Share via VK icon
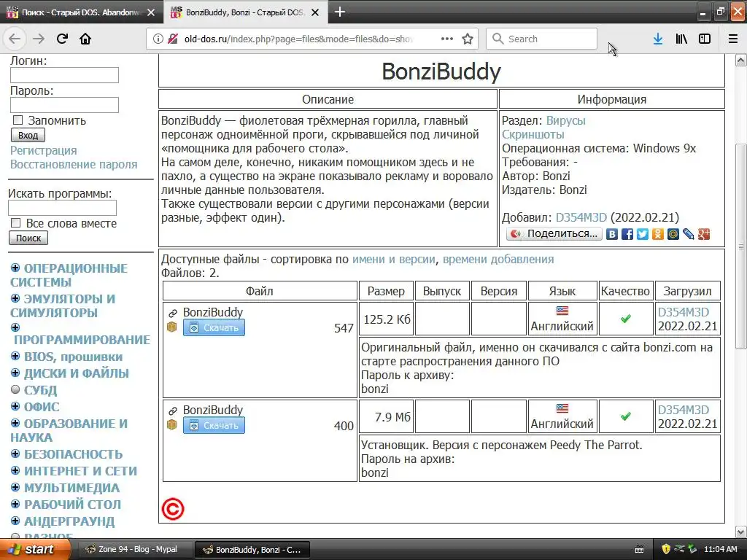 point(612,234)
